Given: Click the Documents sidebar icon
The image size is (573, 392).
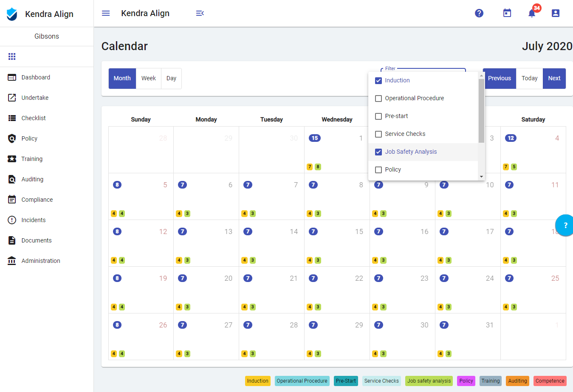Looking at the screenshot, I should coord(12,240).
